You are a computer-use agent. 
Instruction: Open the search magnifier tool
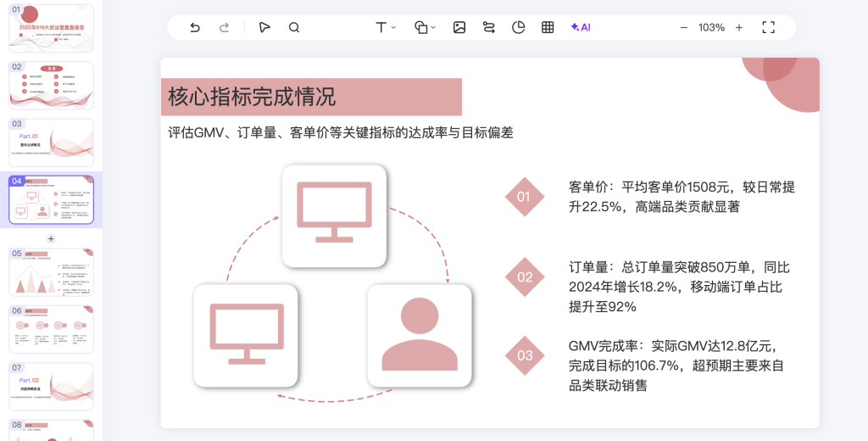pyautogui.click(x=294, y=27)
